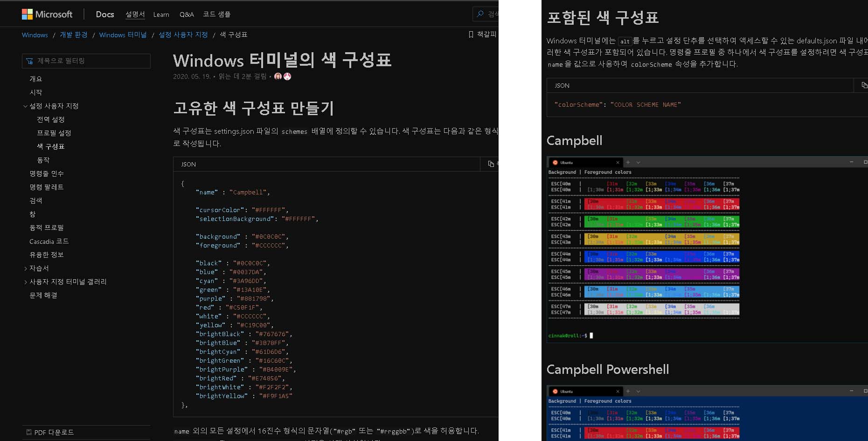The height and width of the screenshot is (441, 868).
Task: Click the new tab plus in Campbell screenshot
Action: 628,162
